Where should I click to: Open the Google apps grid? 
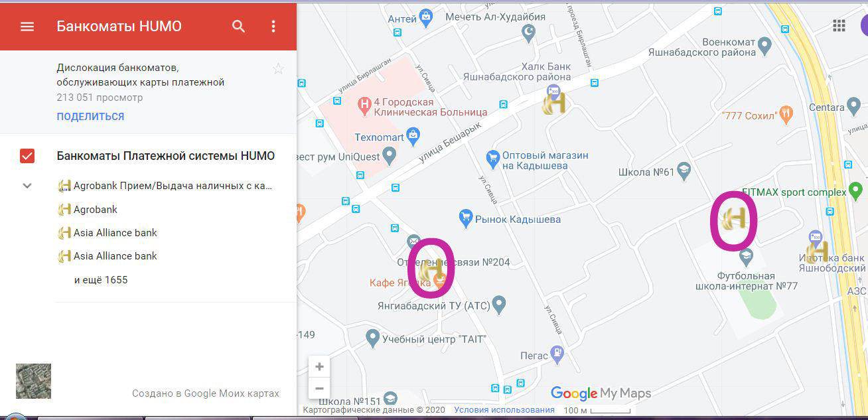[x=839, y=26]
